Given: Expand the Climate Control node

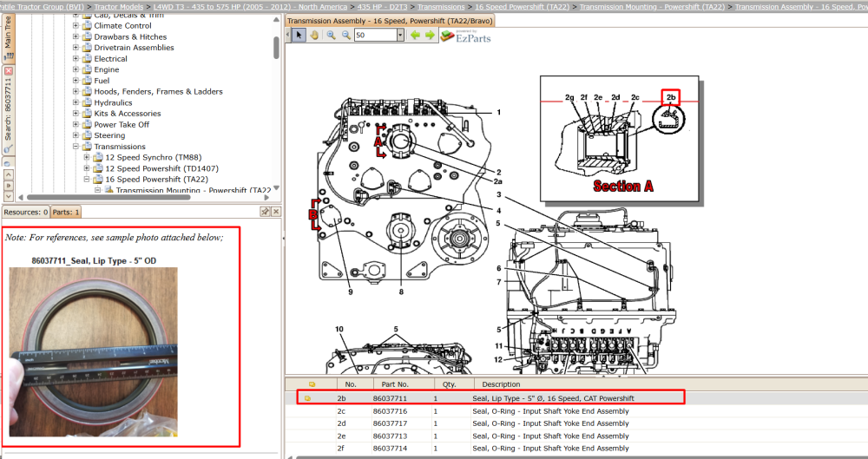Looking at the screenshot, I should tap(76, 25).
